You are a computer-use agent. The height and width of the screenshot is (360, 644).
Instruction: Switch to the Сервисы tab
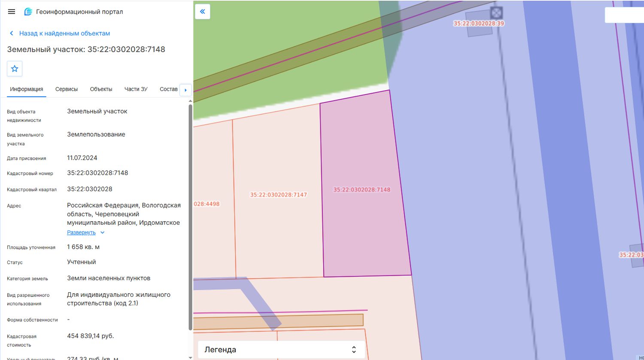(x=67, y=89)
